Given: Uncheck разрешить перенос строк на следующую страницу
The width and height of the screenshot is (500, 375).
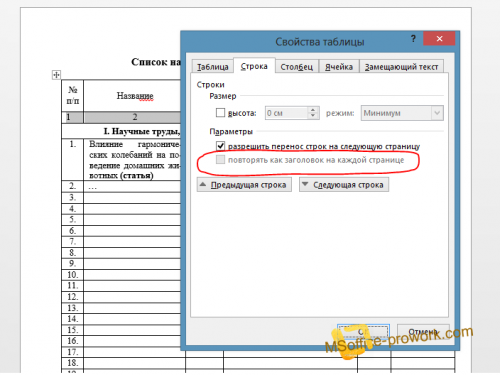Looking at the screenshot, I should [x=220, y=146].
